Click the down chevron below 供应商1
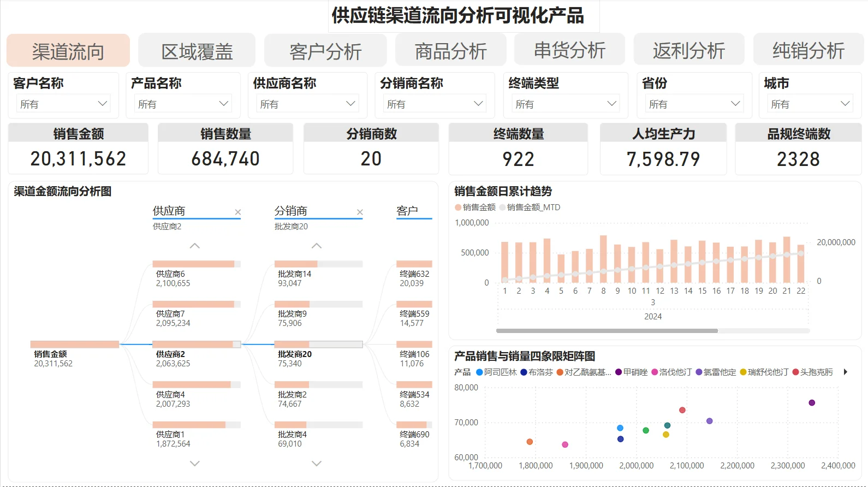Screen dimensions: 868x487 tap(195, 463)
